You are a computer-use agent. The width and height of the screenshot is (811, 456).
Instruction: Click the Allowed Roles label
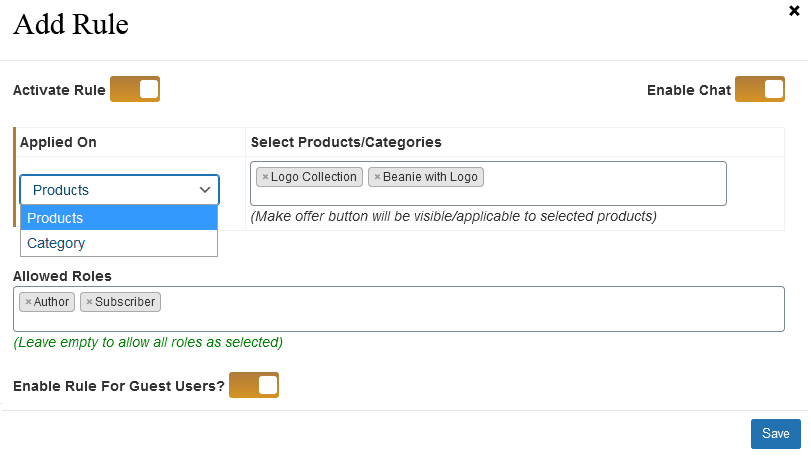pyautogui.click(x=62, y=275)
